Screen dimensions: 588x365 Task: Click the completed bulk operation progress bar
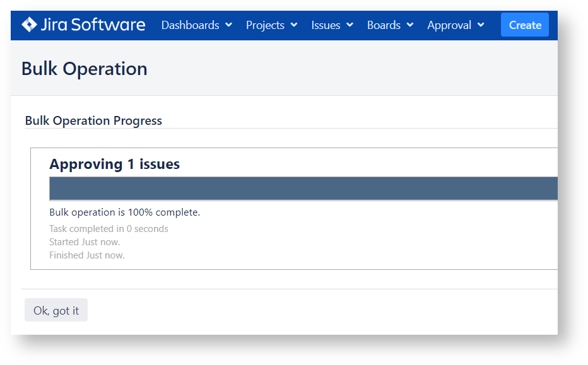click(x=303, y=188)
